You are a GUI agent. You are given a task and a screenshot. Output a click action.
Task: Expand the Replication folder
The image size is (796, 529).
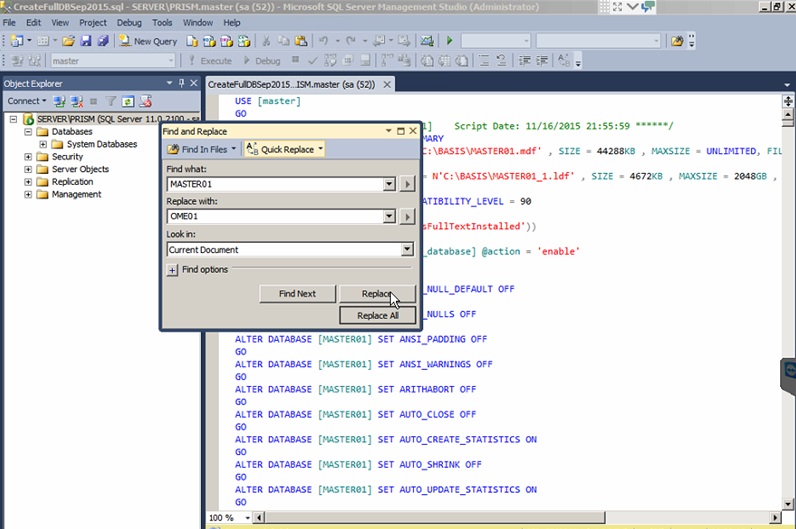click(x=28, y=182)
